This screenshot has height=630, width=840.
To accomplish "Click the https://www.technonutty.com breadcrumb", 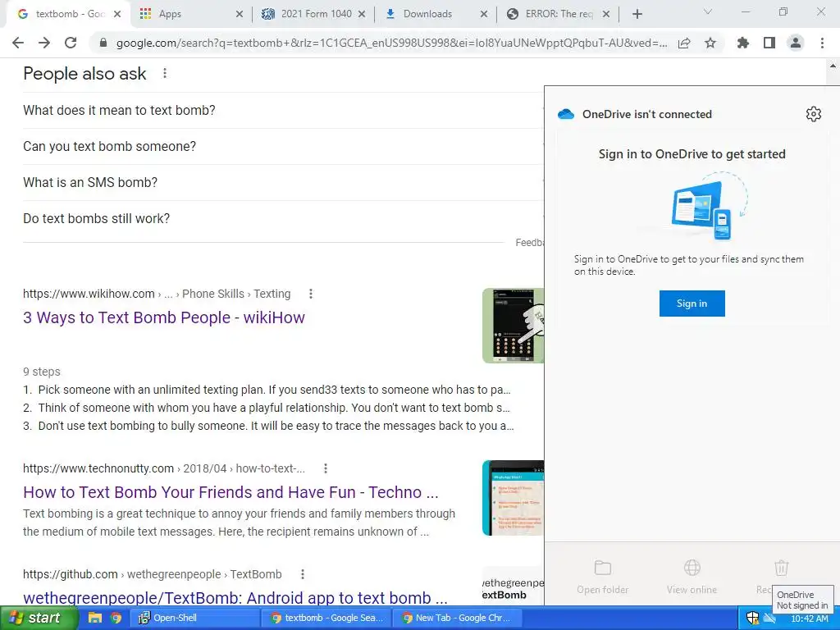I will [x=98, y=468].
